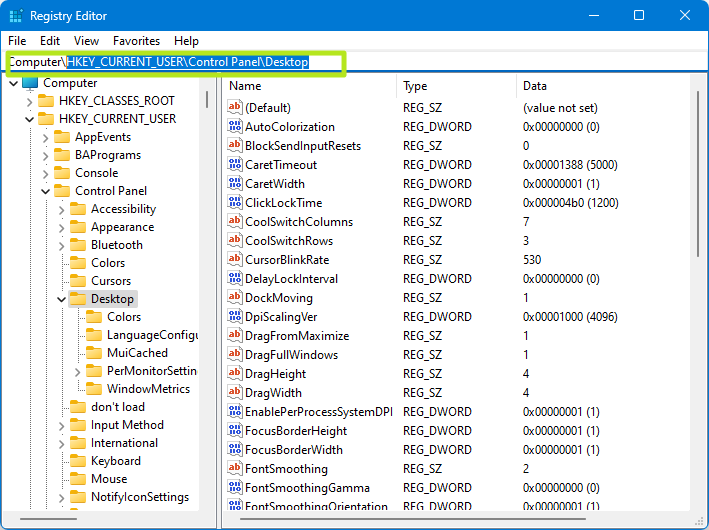The height and width of the screenshot is (530, 709).
Task: Select the Bluetooth key
Action: 117,245
